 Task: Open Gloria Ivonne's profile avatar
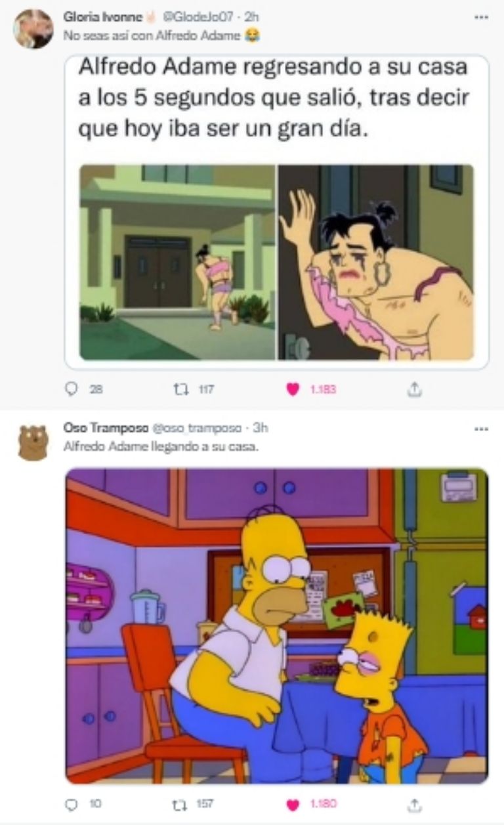(33, 30)
